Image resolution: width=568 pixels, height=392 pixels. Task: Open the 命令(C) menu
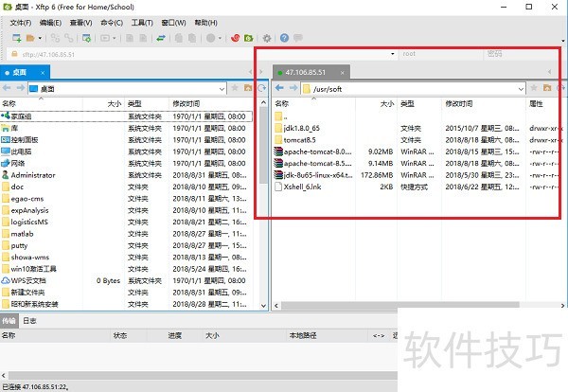tap(112, 23)
